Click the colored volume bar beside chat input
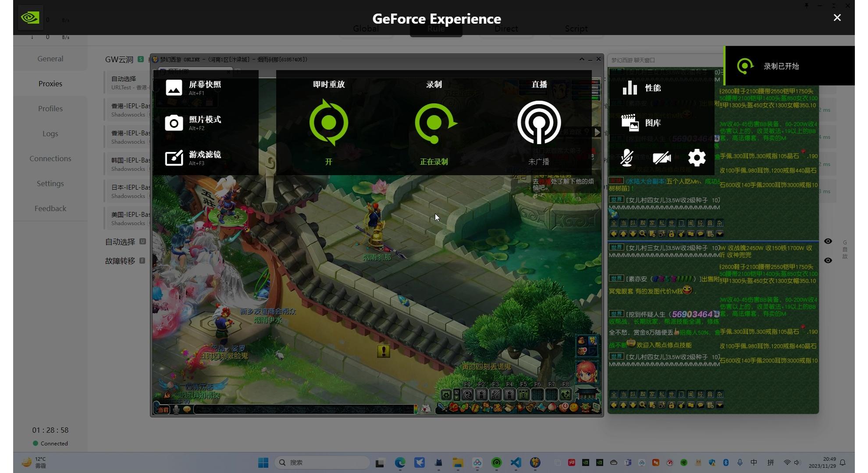 416,409
